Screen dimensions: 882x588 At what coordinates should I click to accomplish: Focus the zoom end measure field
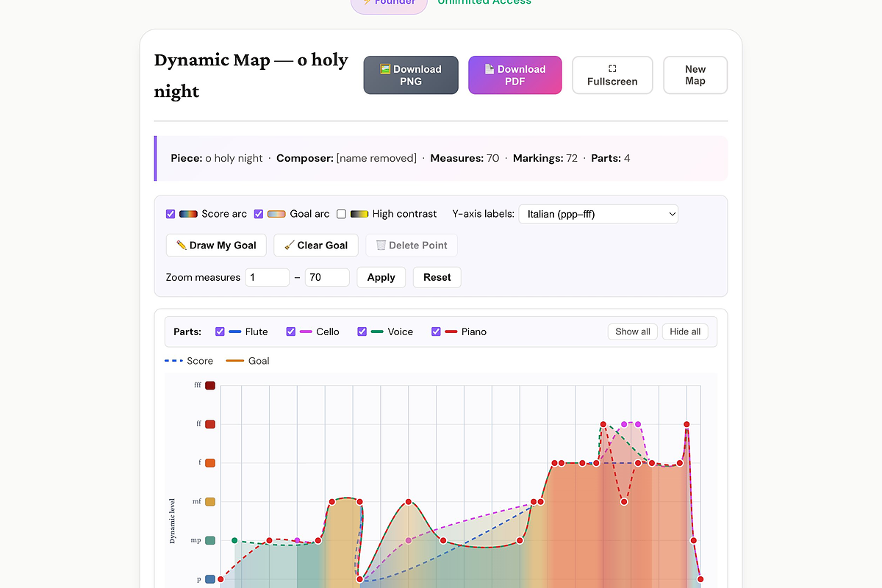(x=327, y=277)
